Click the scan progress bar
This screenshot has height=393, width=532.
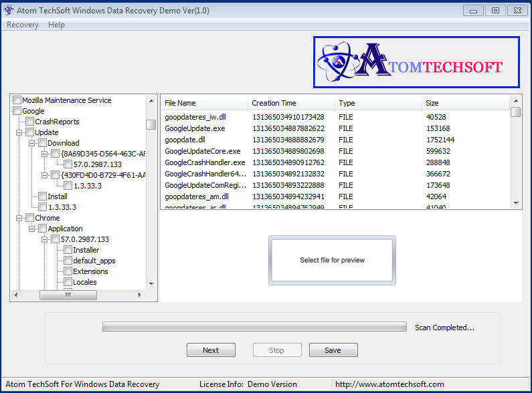pyautogui.click(x=254, y=327)
